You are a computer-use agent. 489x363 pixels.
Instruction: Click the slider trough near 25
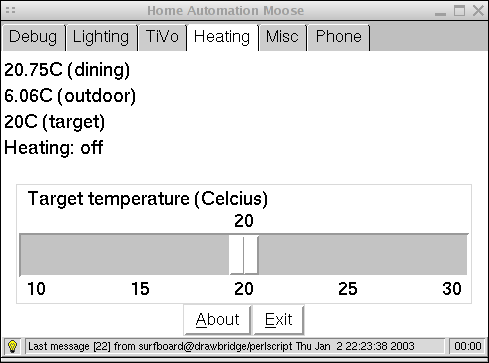[348, 255]
